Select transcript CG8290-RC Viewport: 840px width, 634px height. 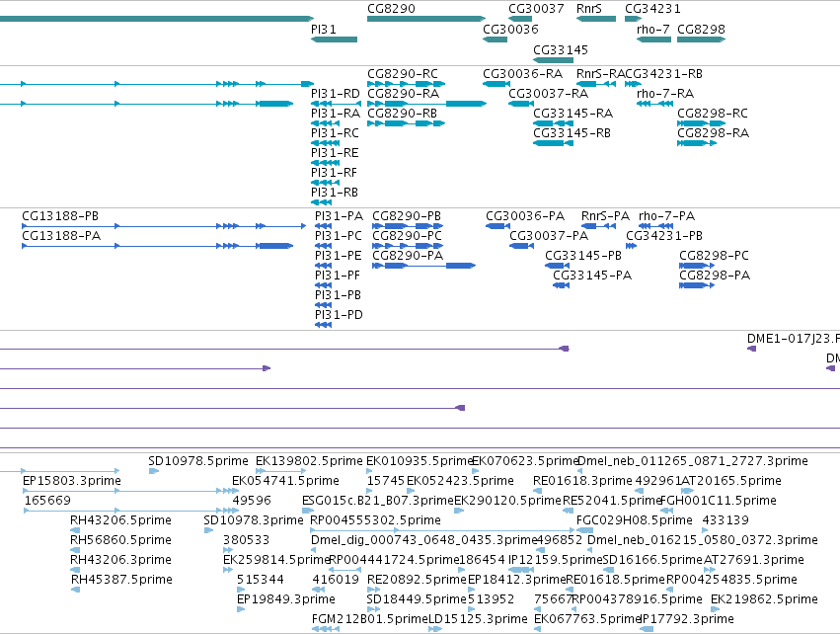(x=406, y=84)
